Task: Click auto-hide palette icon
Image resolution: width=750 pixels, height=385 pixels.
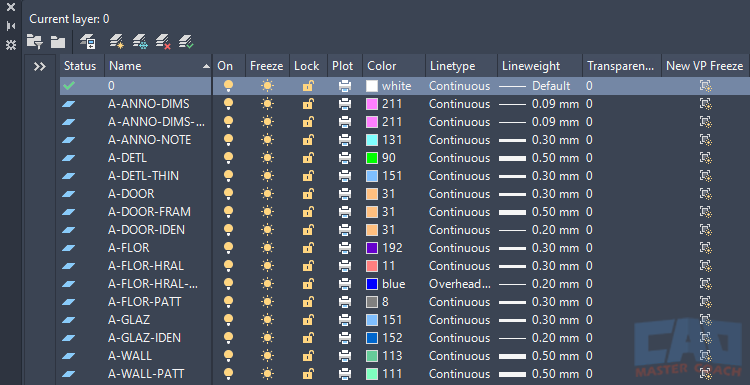Action: (11, 26)
